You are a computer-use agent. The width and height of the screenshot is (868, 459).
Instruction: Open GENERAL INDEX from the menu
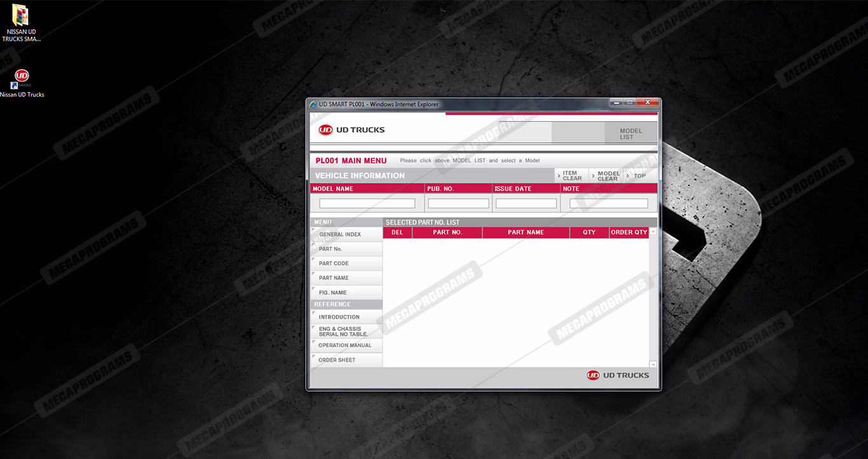click(347, 234)
